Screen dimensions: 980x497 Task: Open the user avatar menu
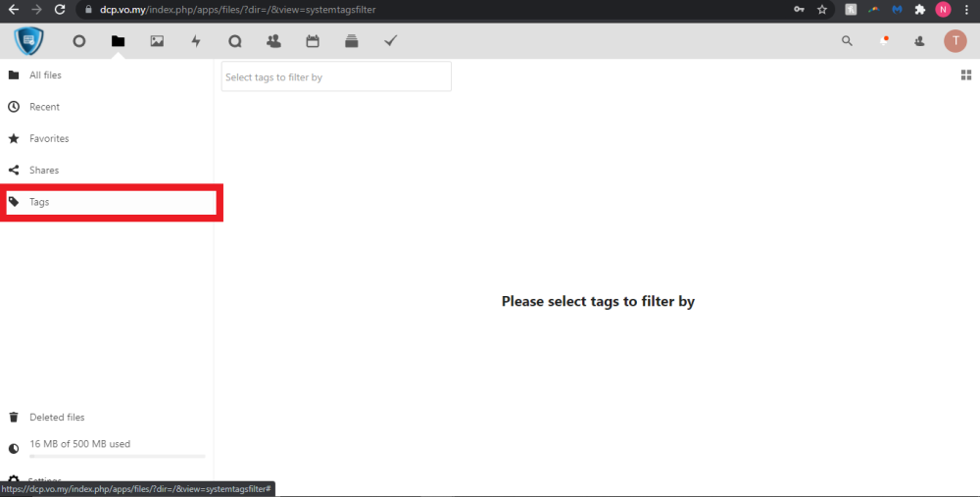pyautogui.click(x=955, y=41)
